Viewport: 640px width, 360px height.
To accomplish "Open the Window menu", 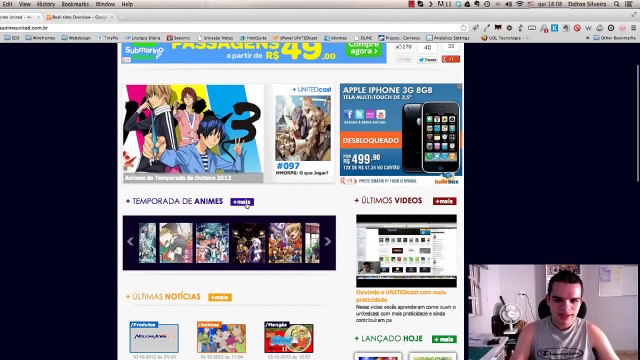I will coord(105,4).
